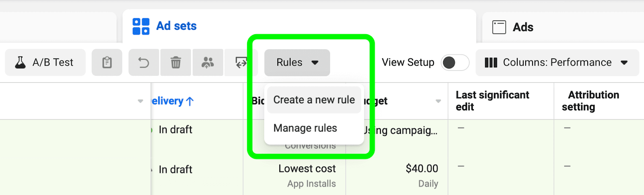Click the leftmost column header dropdown arrow
644x195 pixels.
tap(140, 101)
